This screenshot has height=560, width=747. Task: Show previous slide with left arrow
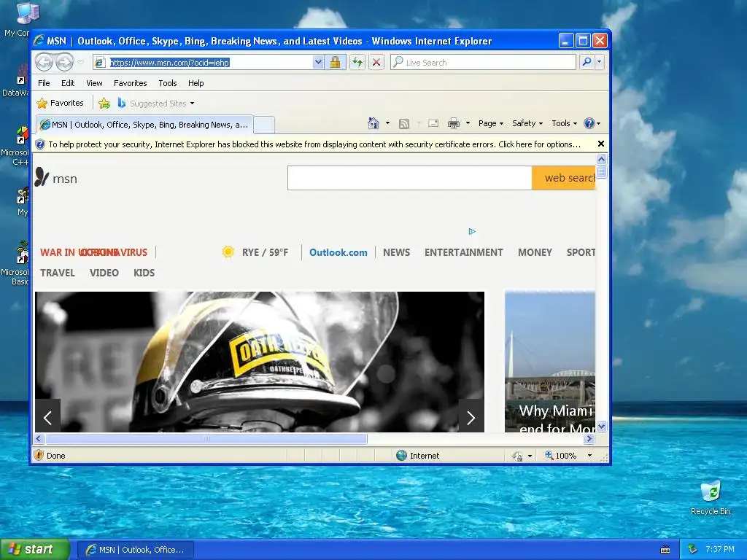pos(47,418)
